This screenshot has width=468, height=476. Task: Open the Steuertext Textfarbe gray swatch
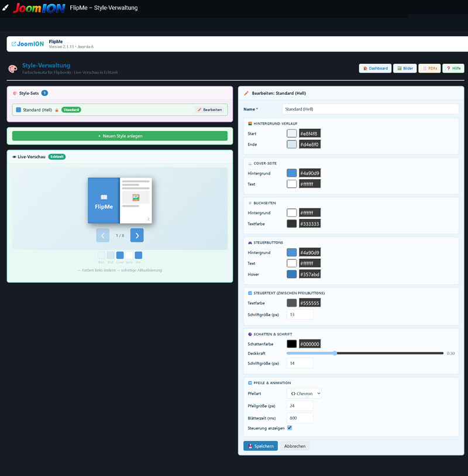point(292,303)
